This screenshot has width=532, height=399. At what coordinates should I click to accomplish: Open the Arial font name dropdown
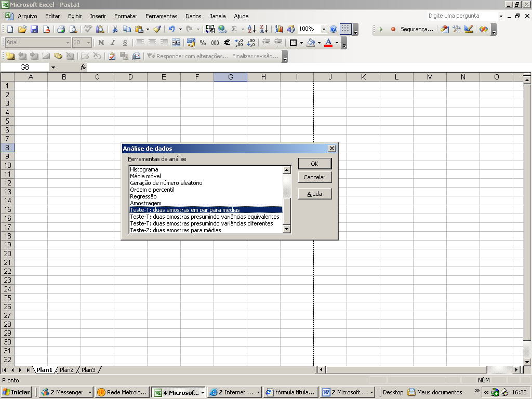click(68, 43)
